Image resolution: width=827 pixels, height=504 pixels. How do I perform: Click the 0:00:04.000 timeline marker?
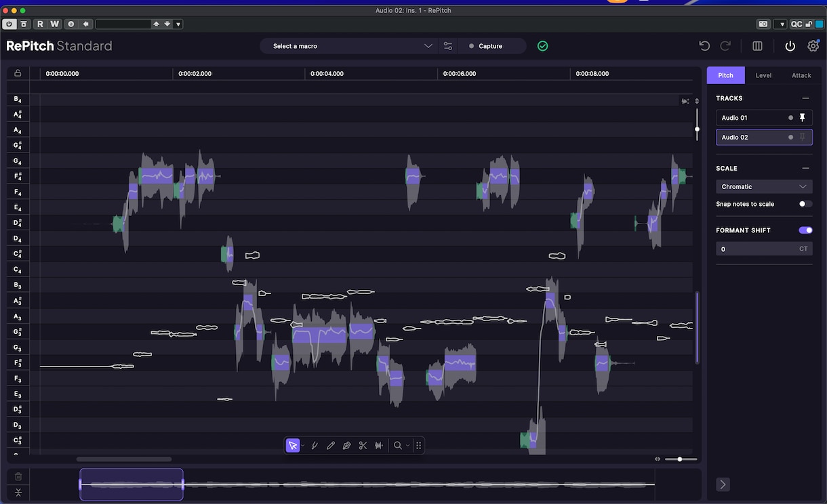tap(327, 73)
